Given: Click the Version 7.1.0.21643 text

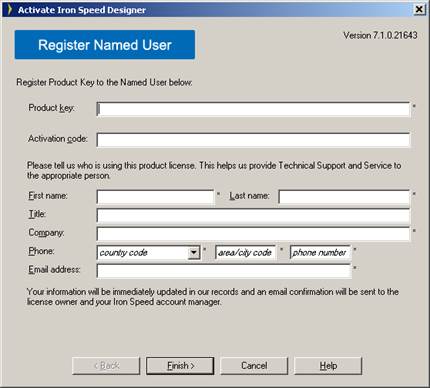Looking at the screenshot, I should coord(380,35).
